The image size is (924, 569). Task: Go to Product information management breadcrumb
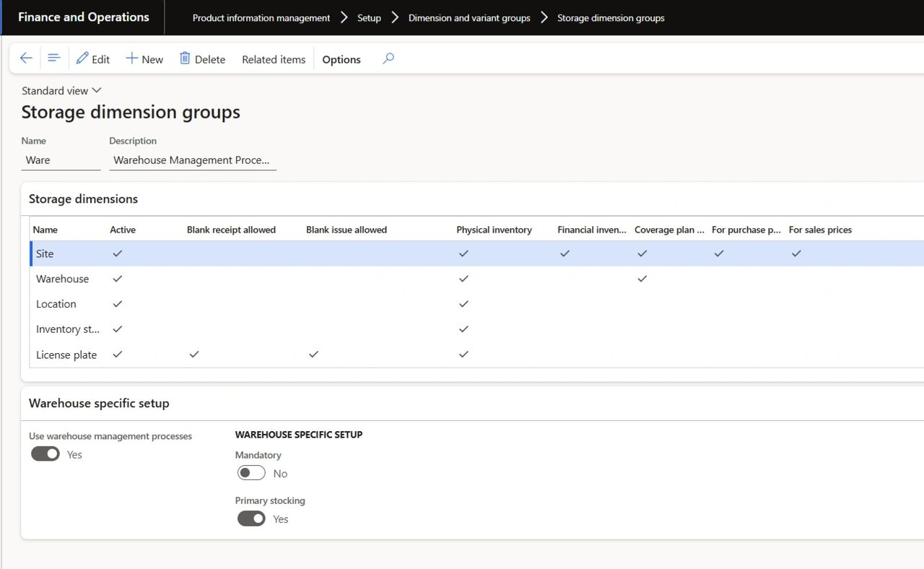tap(261, 17)
